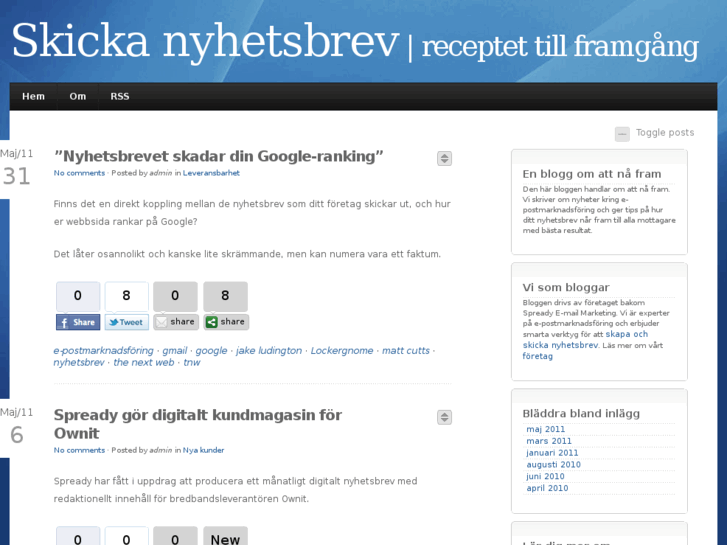This screenshot has width=727, height=545.
Task: Open the augusti 2010 archive
Action: click(x=554, y=465)
